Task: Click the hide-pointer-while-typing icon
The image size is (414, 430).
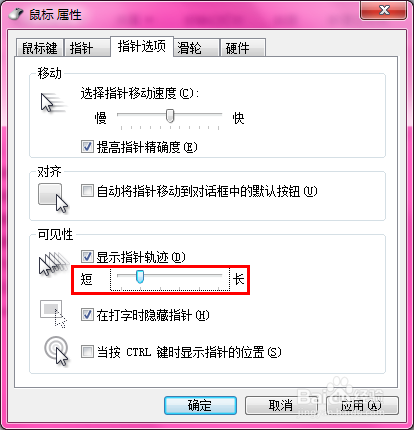Action: pos(53,313)
